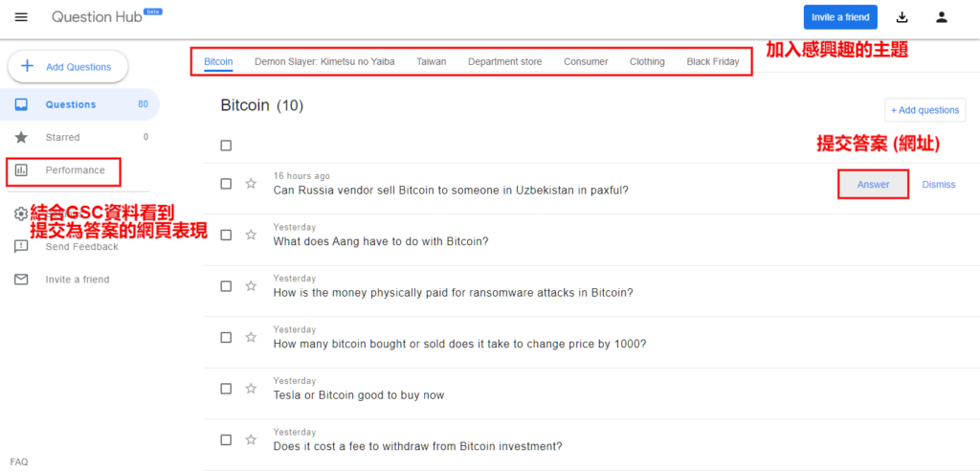Image resolution: width=980 pixels, height=472 pixels.
Task: Open Starred in the sidebar
Action: 79,137
